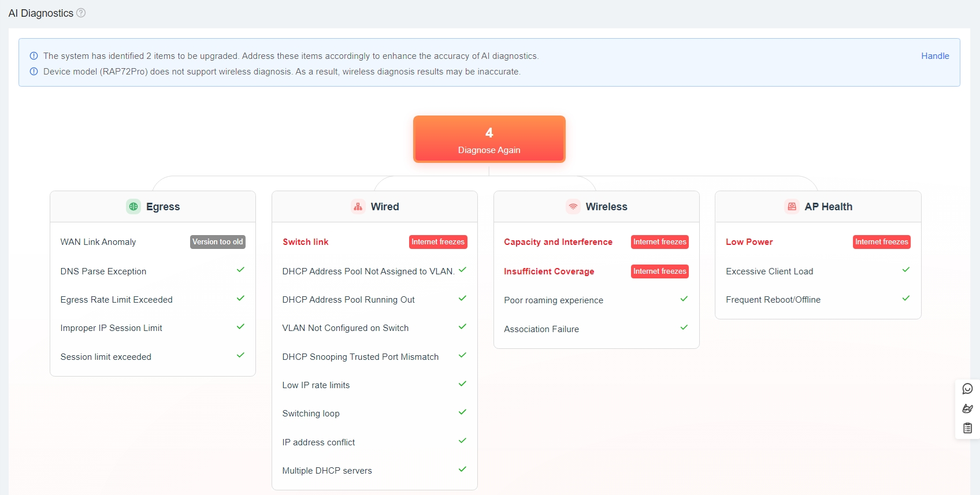Open the Switch link issue row
Screen dimensions: 980x495
306,242
